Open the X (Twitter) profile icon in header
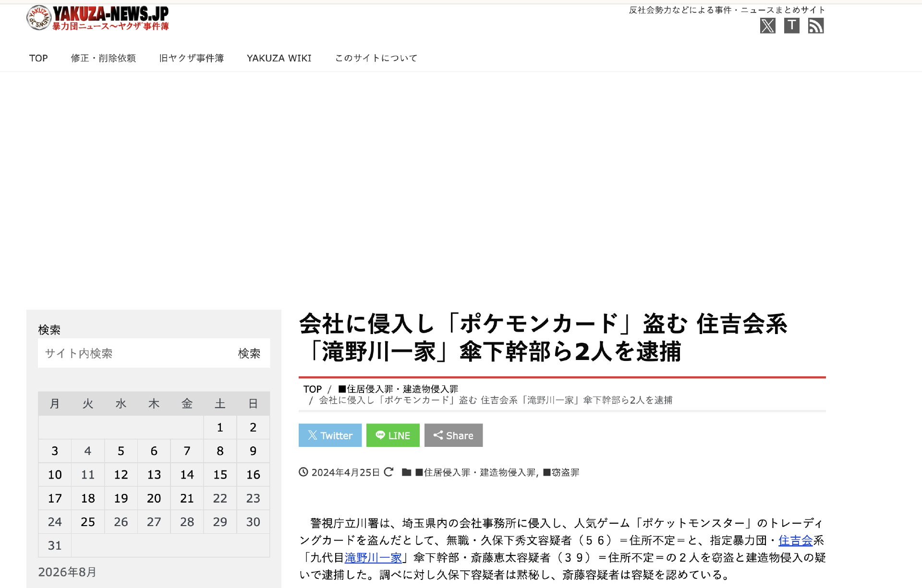 (x=768, y=25)
